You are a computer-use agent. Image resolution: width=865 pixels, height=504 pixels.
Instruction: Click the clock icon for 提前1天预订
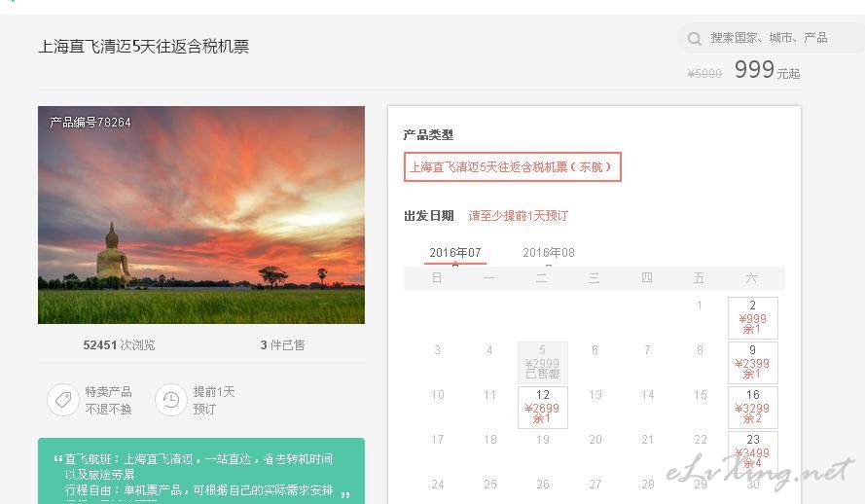[171, 400]
